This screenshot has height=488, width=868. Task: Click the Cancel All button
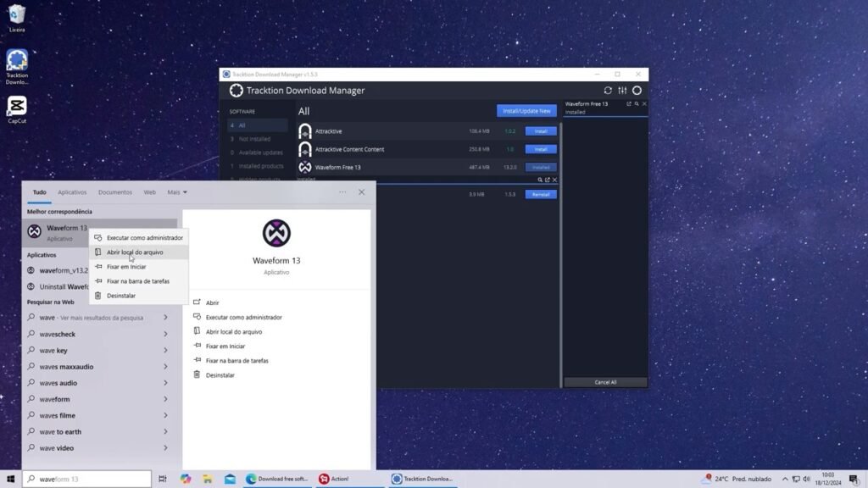coord(605,382)
